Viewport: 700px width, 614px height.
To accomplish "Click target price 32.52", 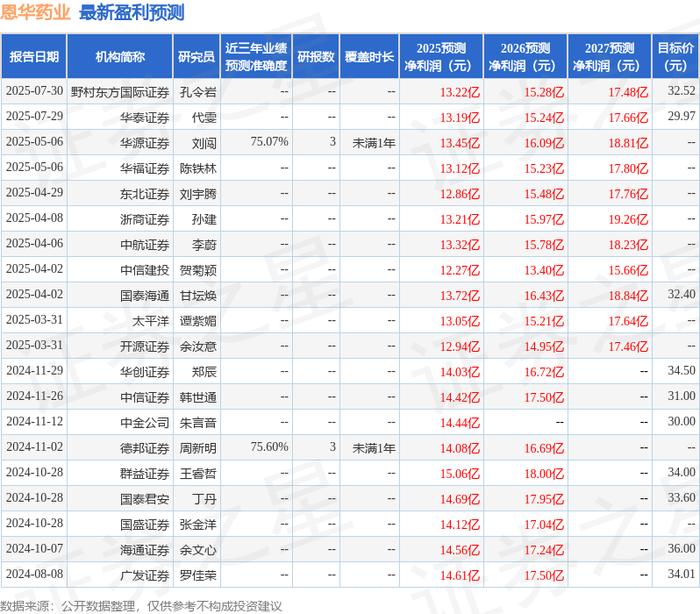I will pyautogui.click(x=681, y=91).
